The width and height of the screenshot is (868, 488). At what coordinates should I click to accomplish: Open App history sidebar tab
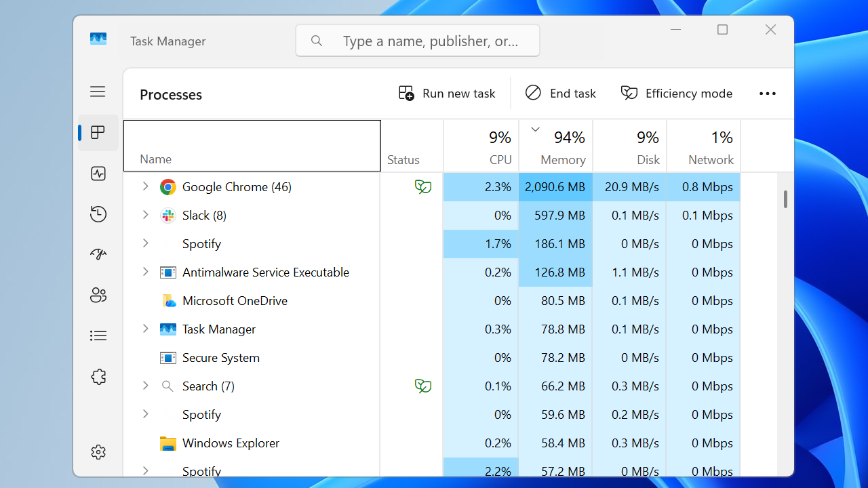point(98,214)
